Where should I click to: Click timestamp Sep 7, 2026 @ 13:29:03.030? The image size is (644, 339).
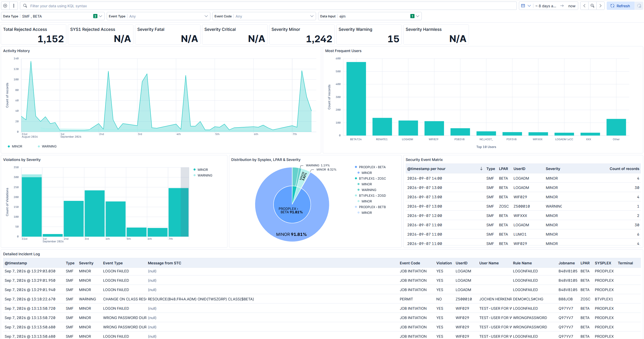coord(30,271)
